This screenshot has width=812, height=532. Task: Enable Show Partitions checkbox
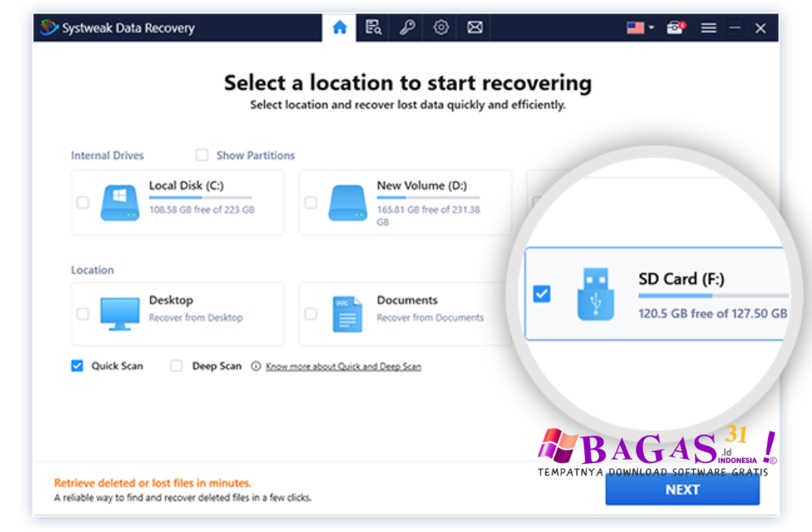pyautogui.click(x=202, y=155)
